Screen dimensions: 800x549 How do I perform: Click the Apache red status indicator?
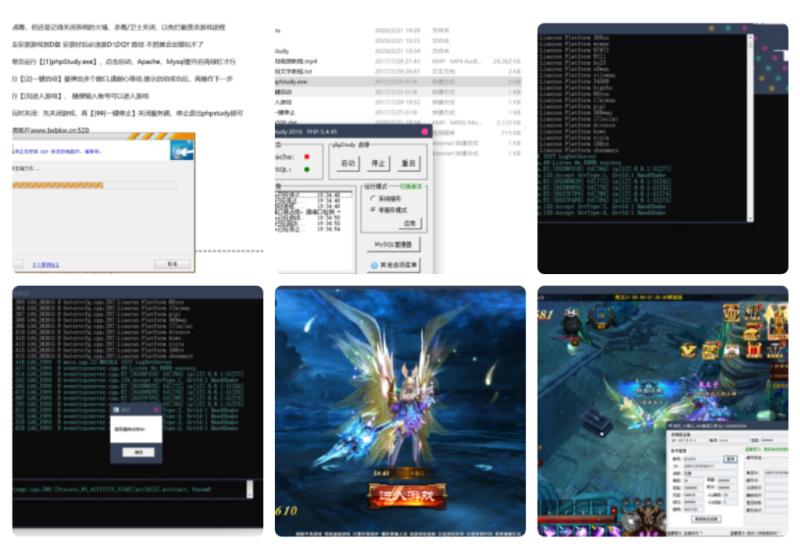(x=306, y=157)
